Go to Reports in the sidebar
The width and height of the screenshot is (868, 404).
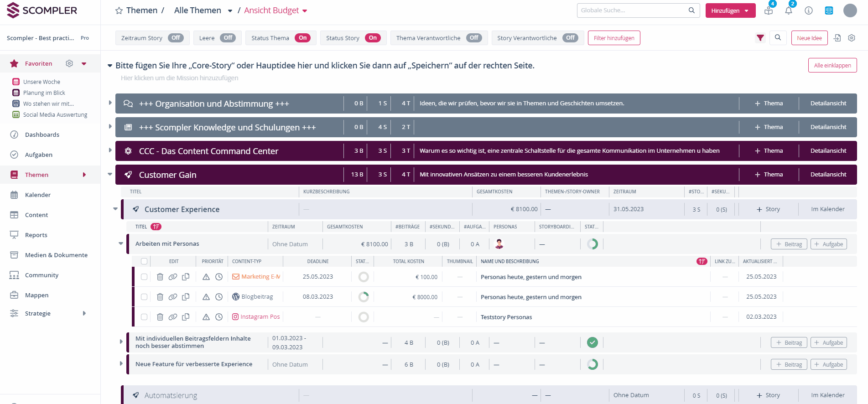[36, 235]
